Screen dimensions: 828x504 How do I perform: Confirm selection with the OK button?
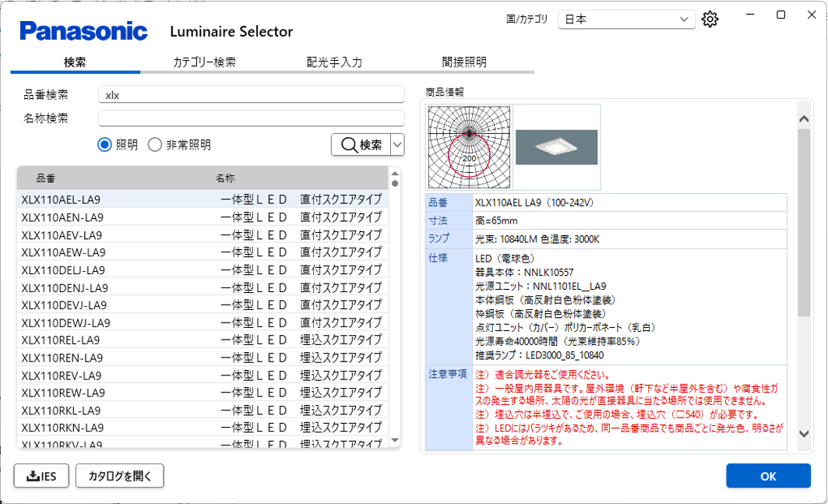767,476
